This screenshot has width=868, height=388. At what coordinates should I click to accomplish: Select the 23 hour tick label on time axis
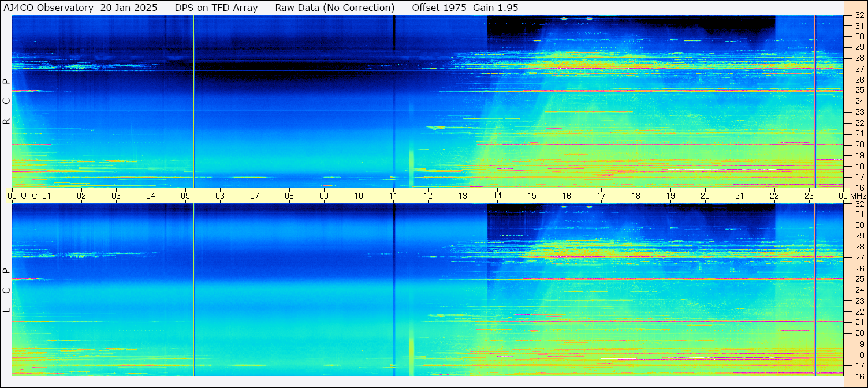809,196
